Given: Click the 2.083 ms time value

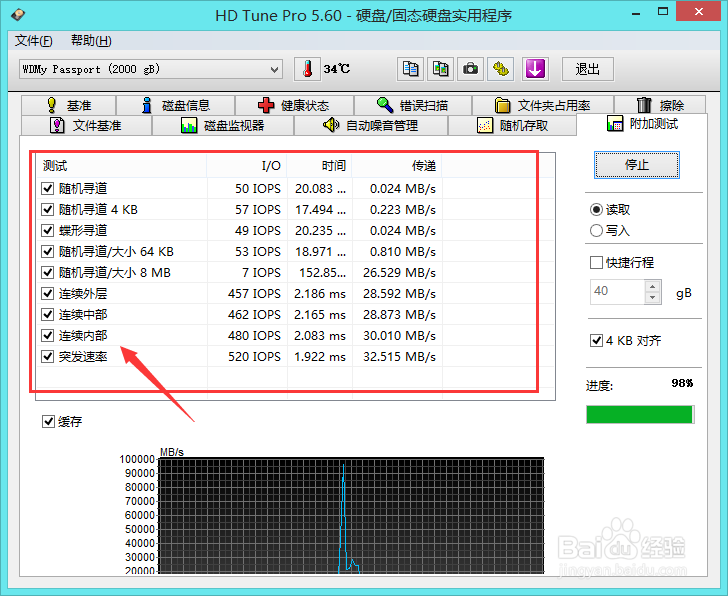Looking at the screenshot, I should pyautogui.click(x=320, y=335).
